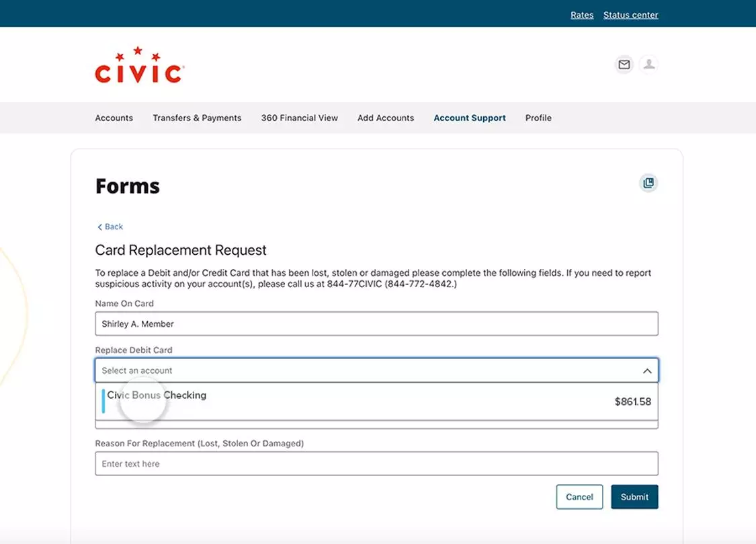Click the Name On Card field
This screenshot has height=544, width=756.
(x=376, y=323)
